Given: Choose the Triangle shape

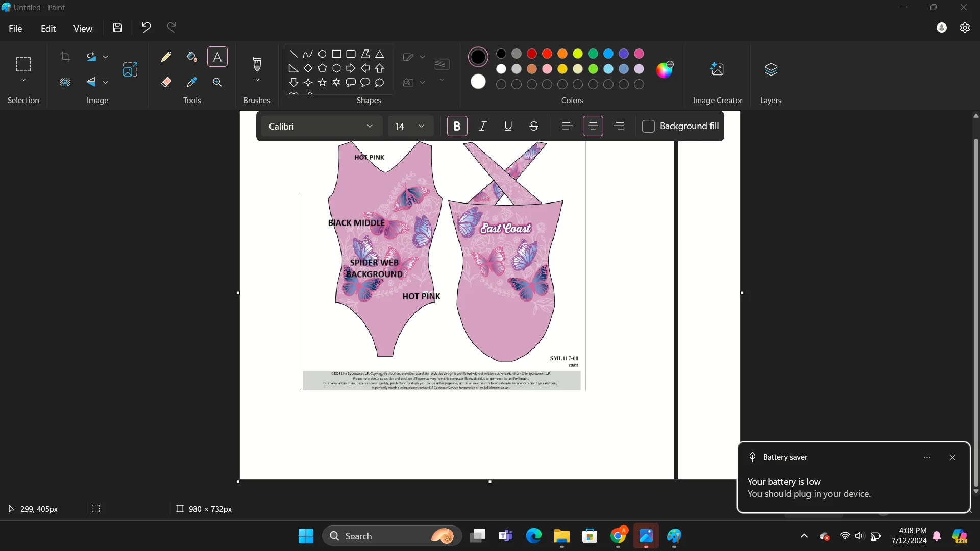Looking at the screenshot, I should point(379,54).
